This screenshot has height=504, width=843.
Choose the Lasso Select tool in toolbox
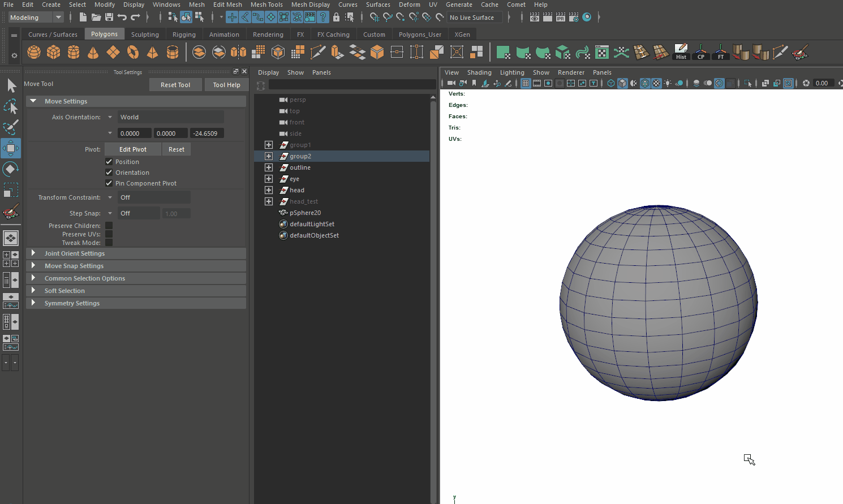[11, 106]
